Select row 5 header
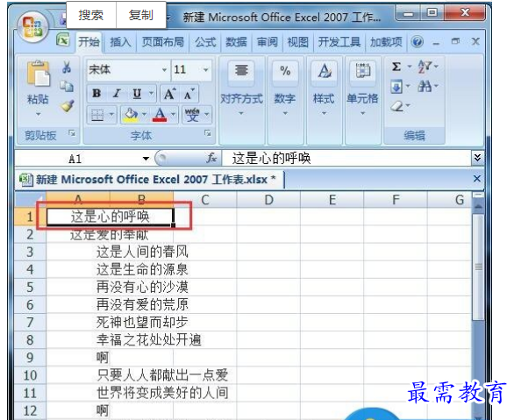 tap(30, 288)
